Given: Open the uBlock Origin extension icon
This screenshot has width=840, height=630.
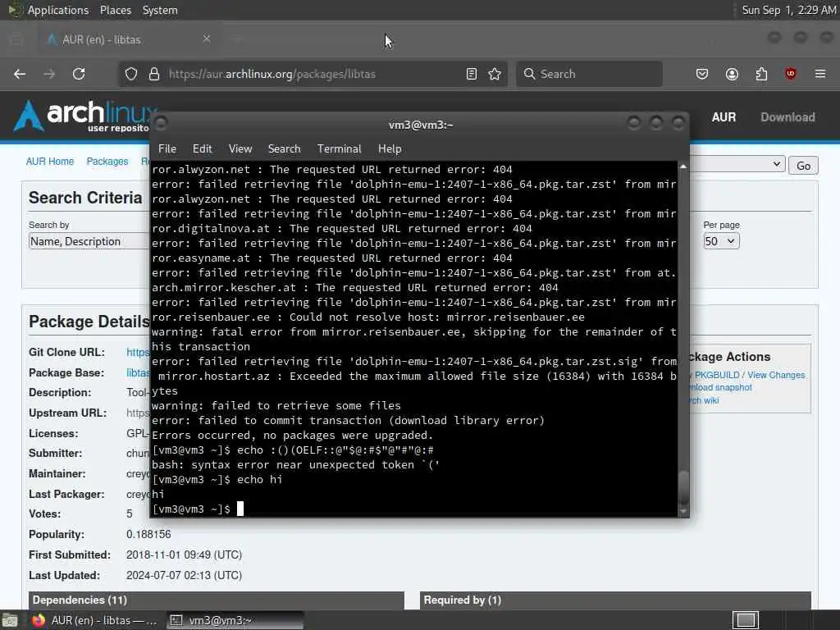Looking at the screenshot, I should tap(791, 74).
